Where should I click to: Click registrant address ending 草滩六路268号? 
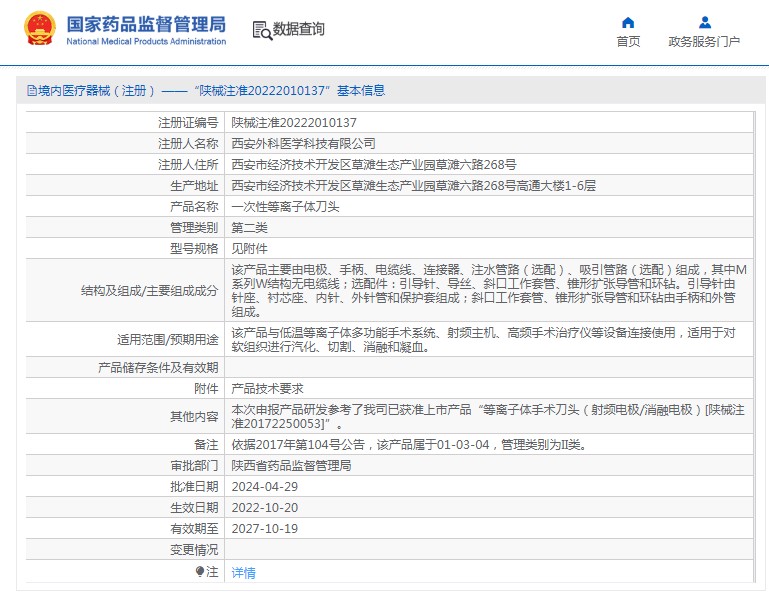[373, 165]
